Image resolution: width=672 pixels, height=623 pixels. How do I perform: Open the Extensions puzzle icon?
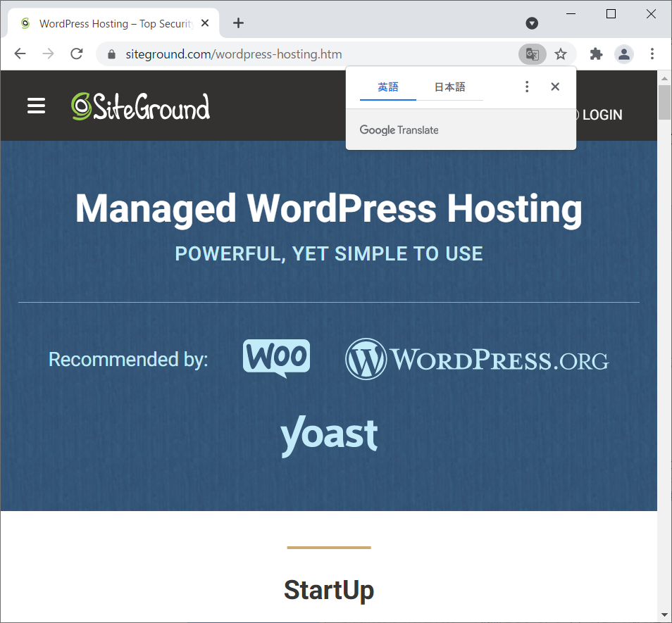click(x=596, y=54)
